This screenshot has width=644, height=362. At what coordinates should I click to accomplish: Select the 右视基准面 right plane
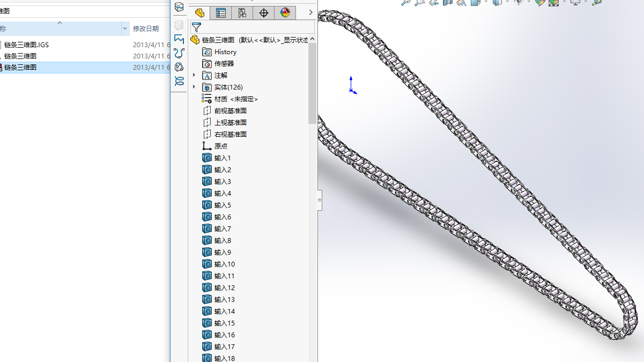pos(225,135)
